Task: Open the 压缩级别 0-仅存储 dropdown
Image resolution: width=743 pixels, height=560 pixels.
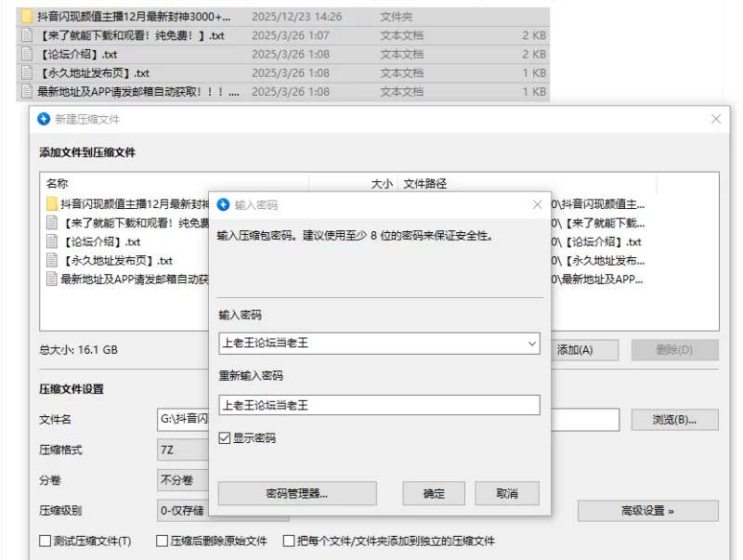Action: 223,510
